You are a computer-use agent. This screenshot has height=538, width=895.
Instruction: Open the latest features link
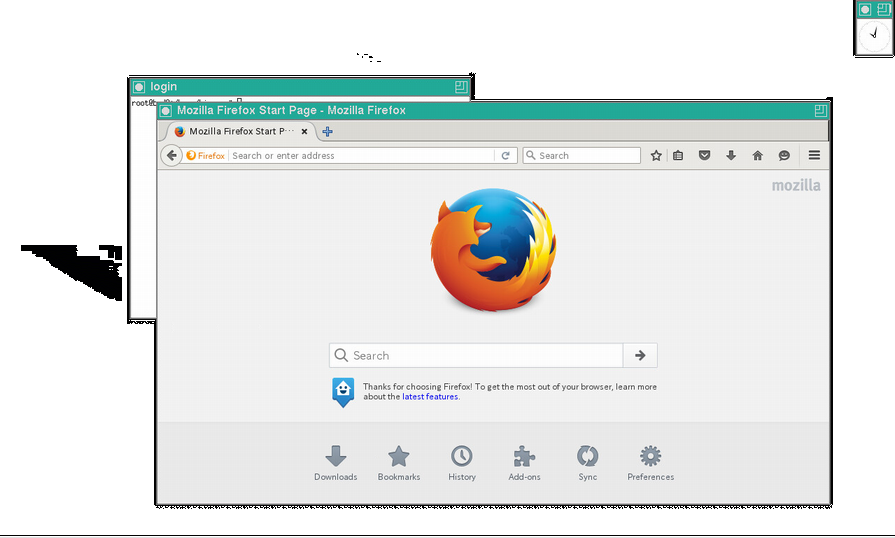(x=430, y=397)
